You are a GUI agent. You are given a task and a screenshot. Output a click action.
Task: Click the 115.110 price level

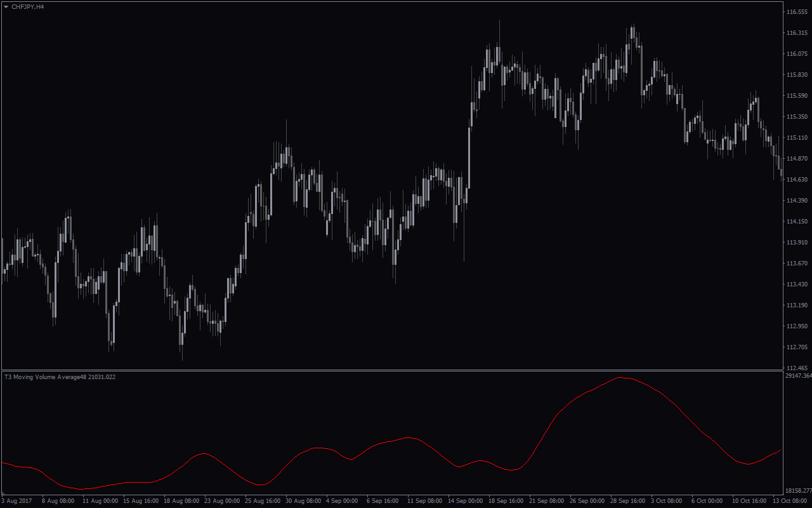point(796,138)
